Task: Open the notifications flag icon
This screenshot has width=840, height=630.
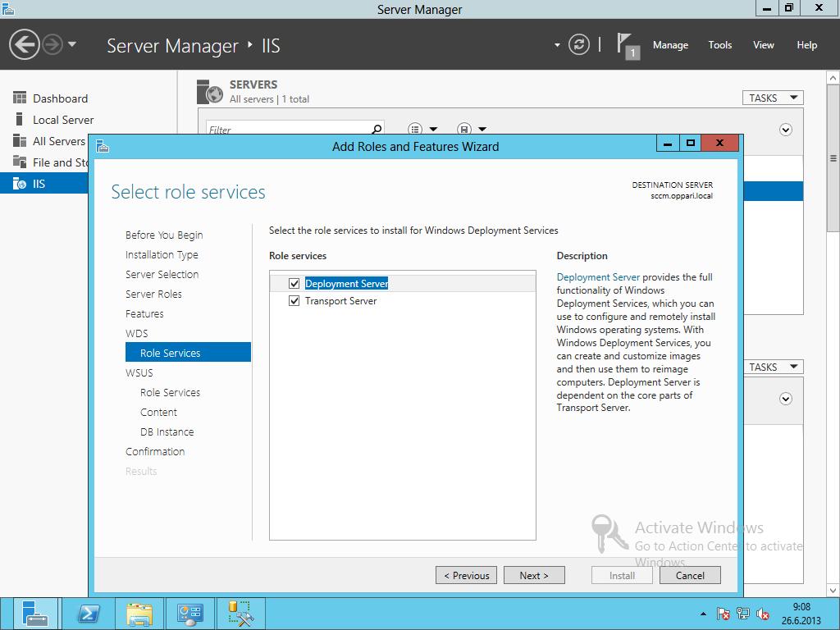Action: tap(628, 45)
